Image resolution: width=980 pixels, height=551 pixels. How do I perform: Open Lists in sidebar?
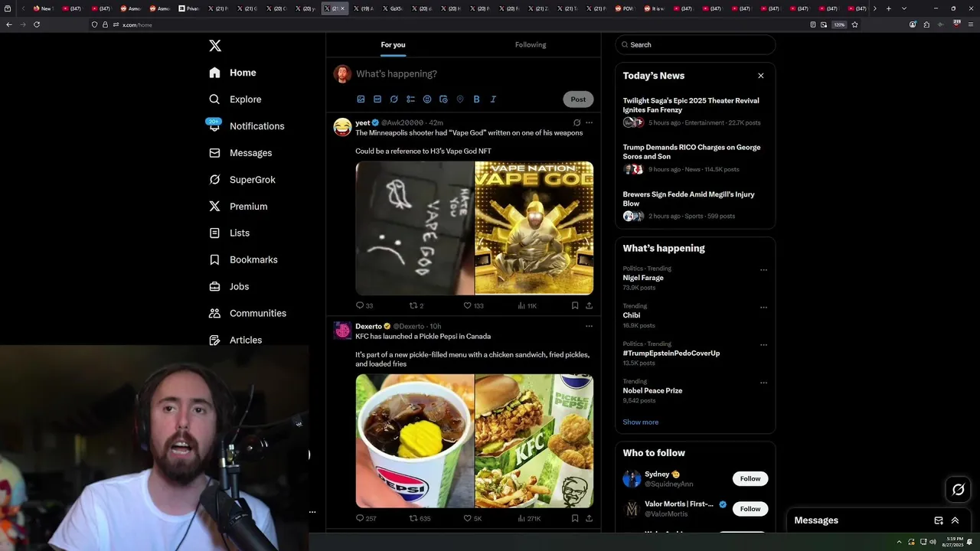pos(229,233)
